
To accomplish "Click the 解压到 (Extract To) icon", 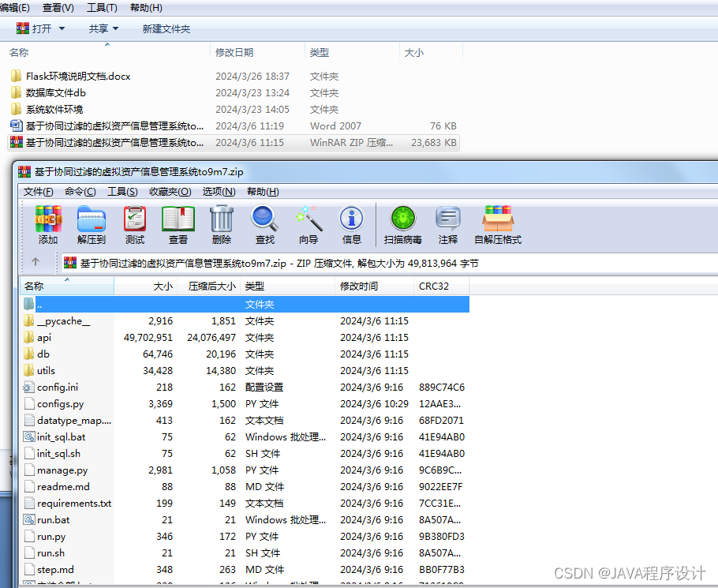I will (91, 225).
